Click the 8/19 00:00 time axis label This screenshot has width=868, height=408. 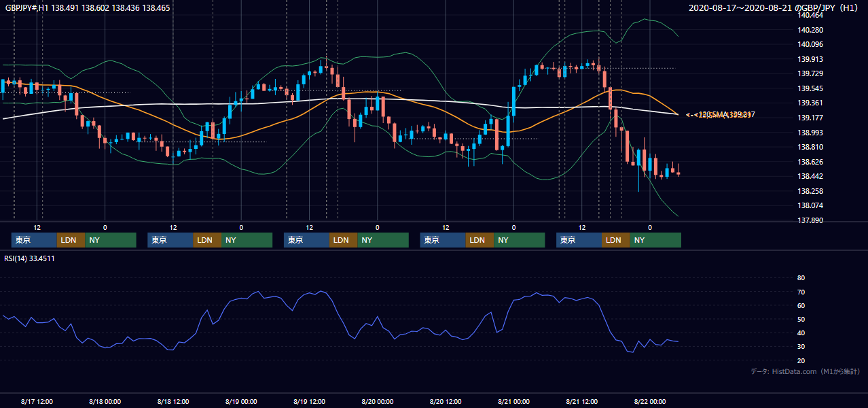(x=242, y=401)
